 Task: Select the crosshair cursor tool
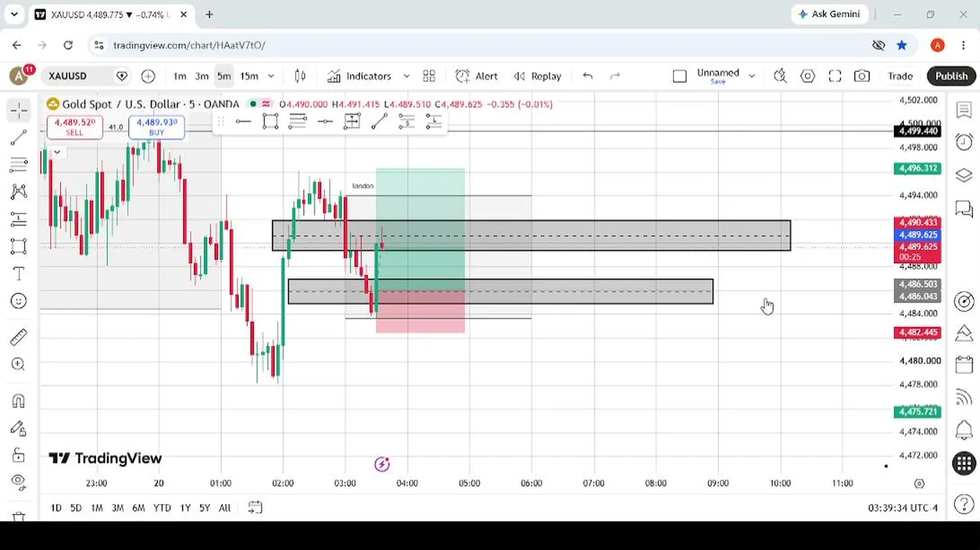(x=19, y=111)
